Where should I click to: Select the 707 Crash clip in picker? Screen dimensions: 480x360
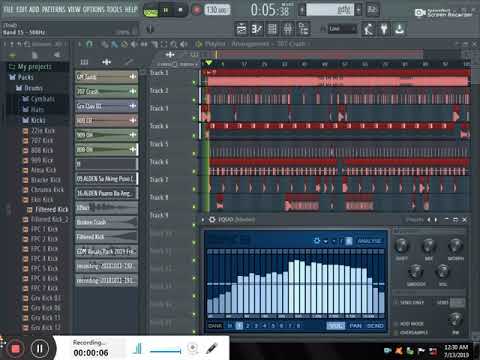pyautogui.click(x=106, y=91)
